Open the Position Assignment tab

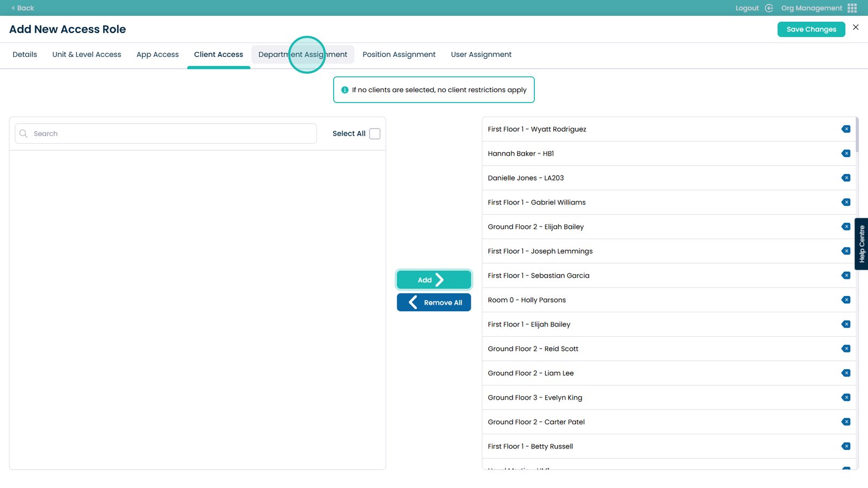[399, 55]
